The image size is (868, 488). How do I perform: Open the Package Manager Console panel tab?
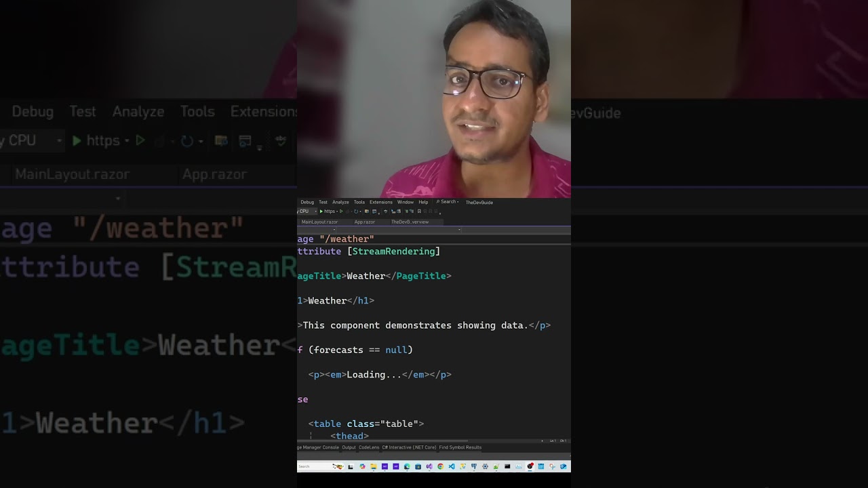318,447
